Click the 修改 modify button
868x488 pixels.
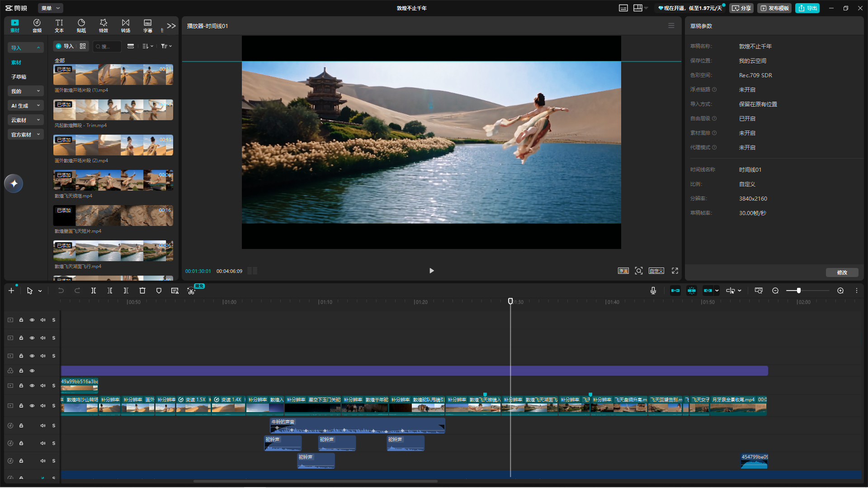842,272
